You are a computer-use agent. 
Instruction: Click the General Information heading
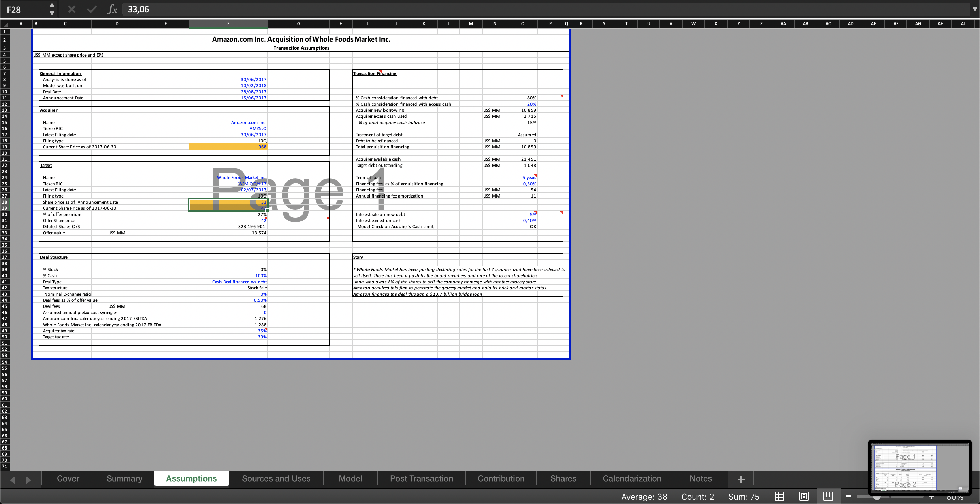point(61,74)
